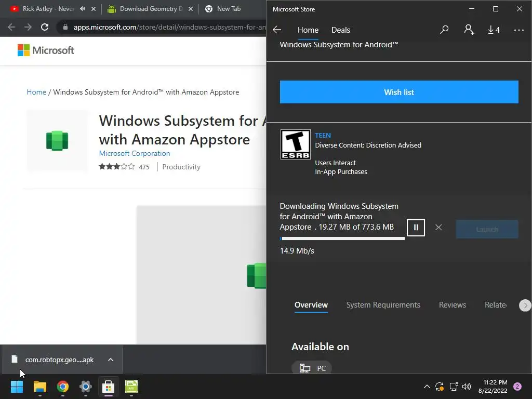Open the Related tab

495,304
